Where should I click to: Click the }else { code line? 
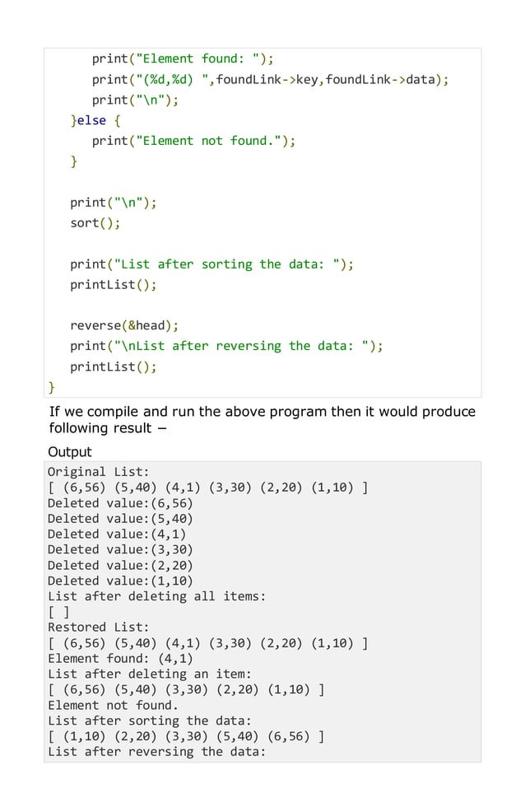coord(95,121)
